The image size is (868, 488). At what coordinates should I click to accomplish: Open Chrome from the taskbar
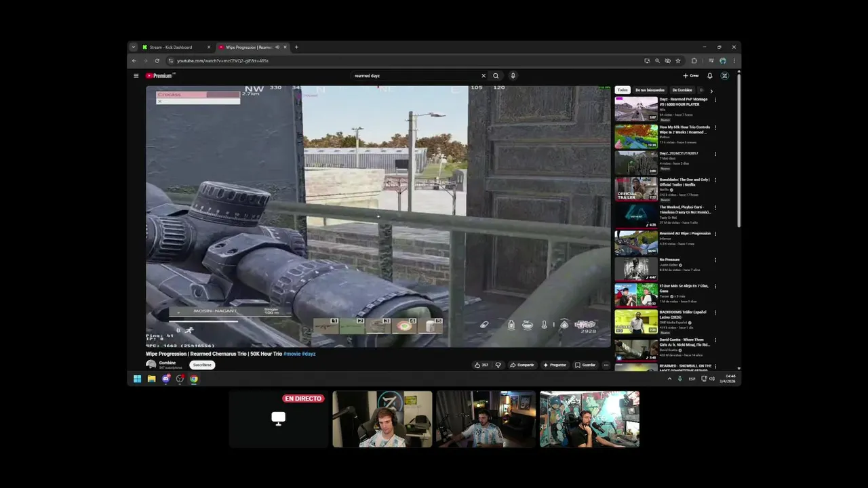(194, 379)
